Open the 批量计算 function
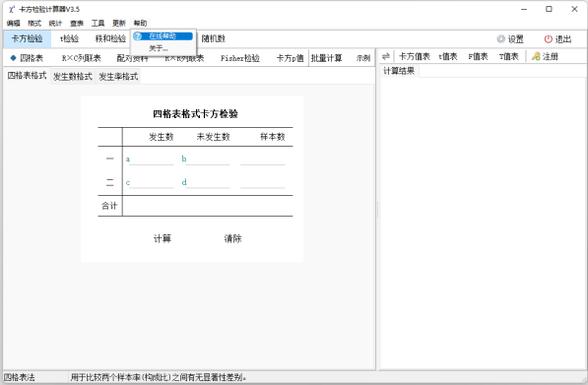The image size is (588, 385). click(326, 58)
